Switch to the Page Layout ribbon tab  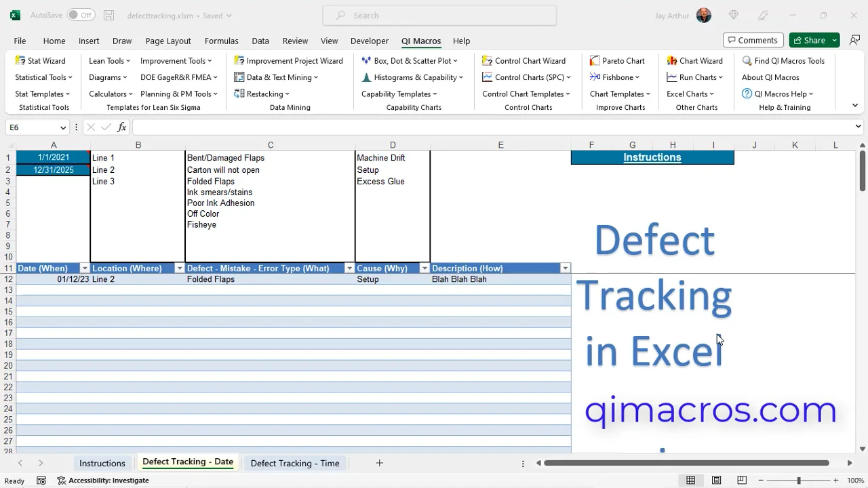tap(168, 41)
